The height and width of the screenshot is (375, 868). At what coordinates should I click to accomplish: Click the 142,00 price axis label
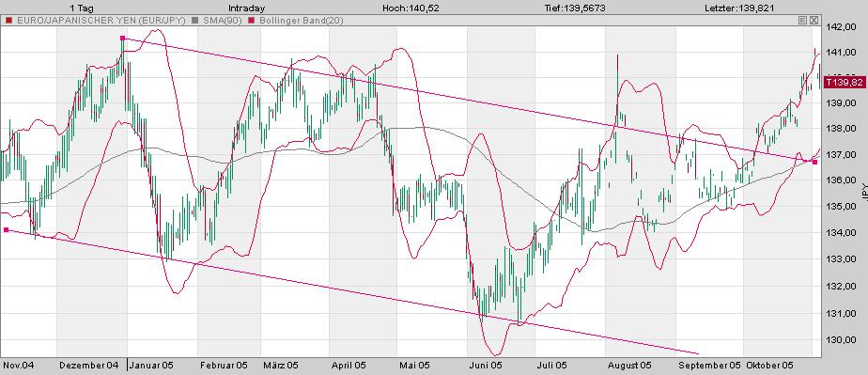point(841,26)
